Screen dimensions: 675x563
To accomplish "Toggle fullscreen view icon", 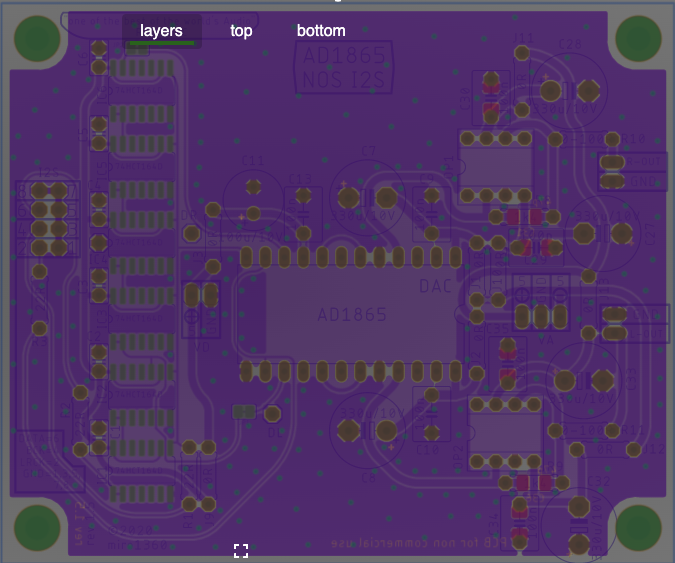I will point(241,551).
